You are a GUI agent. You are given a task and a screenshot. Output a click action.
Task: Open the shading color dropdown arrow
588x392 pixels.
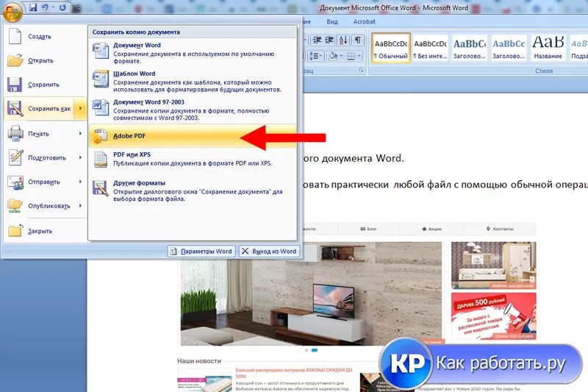point(341,57)
